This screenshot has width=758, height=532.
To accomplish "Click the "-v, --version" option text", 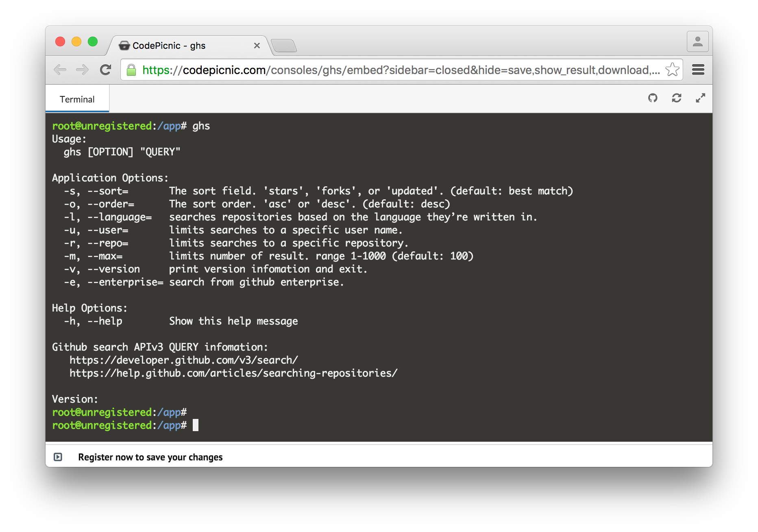I will (102, 269).
